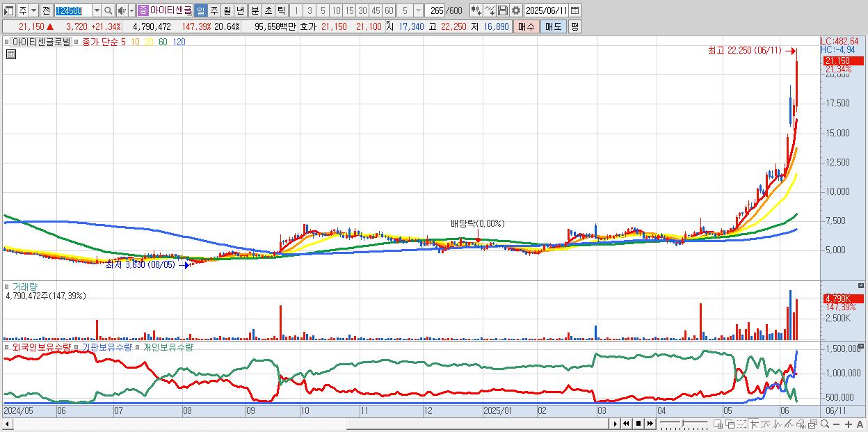Select the 월 (monthly) period button
Image resolution: width=868 pixels, height=432 pixels.
[x=227, y=10]
